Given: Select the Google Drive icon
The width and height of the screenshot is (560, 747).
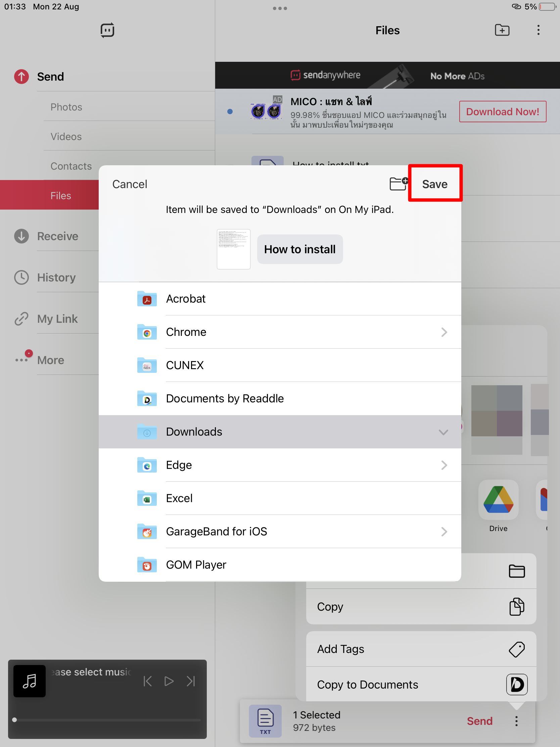Looking at the screenshot, I should [498, 500].
